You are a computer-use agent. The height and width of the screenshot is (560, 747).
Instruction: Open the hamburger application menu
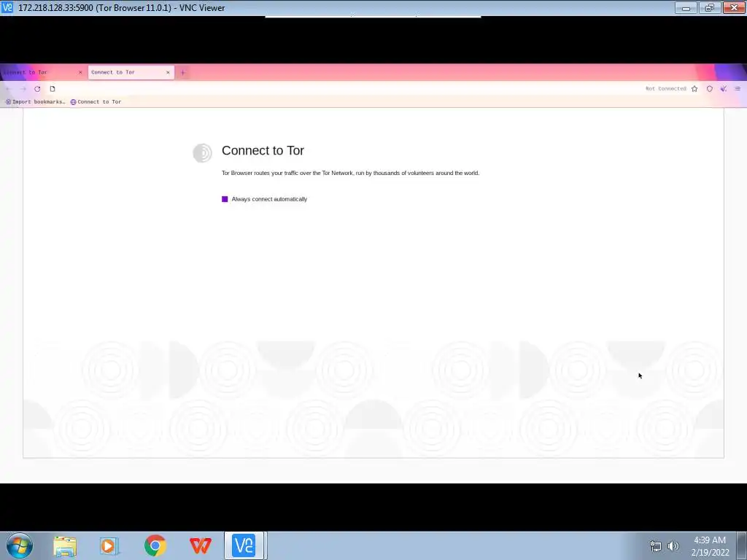738,89
